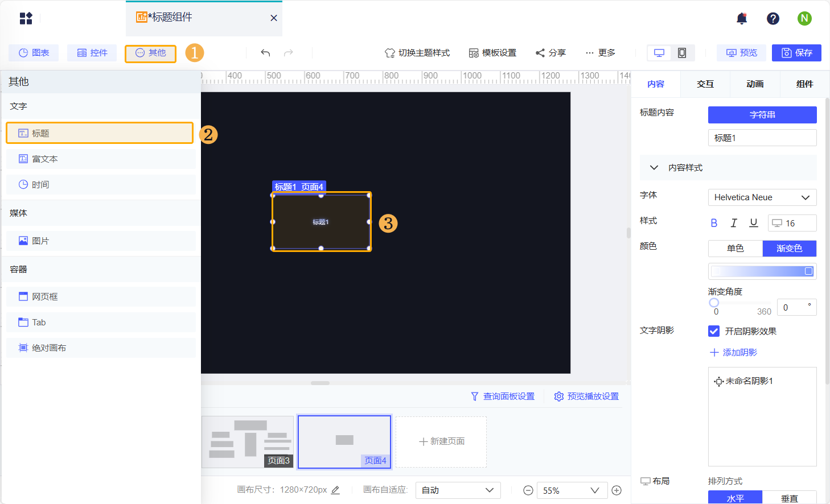Save the dashboard with 保存
Image resolution: width=830 pixels, height=504 pixels.
point(796,53)
